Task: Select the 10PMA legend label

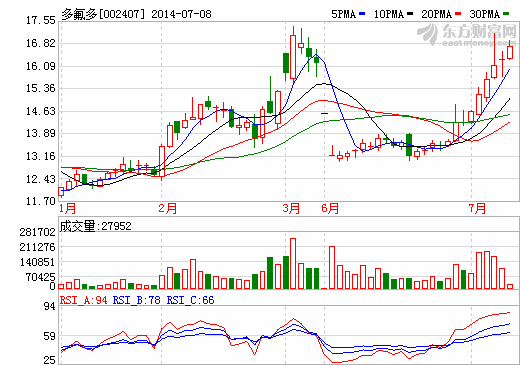Action: pyautogui.click(x=389, y=14)
